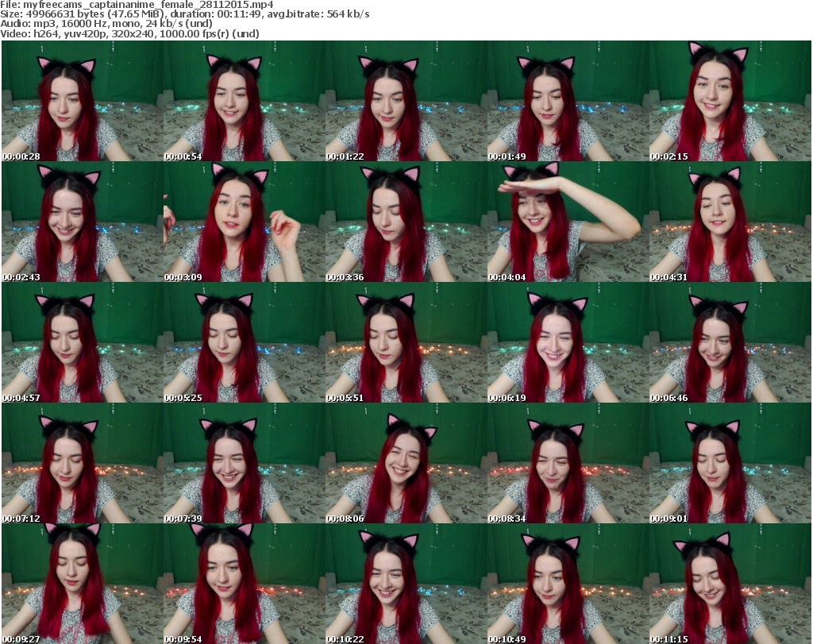
Task: Choose the 00:07:12 video still
Action: click(x=83, y=463)
